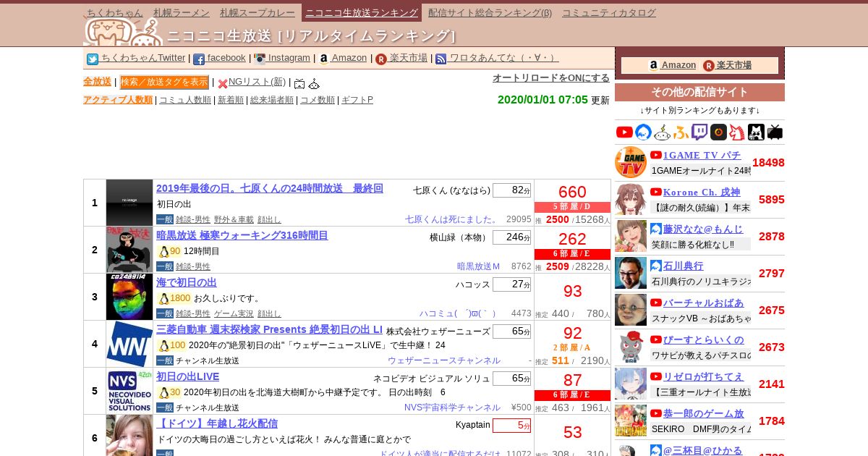Click WNI thumbnail of rank 4 broadcast
Screen dimensions: 868x456
tap(129, 344)
